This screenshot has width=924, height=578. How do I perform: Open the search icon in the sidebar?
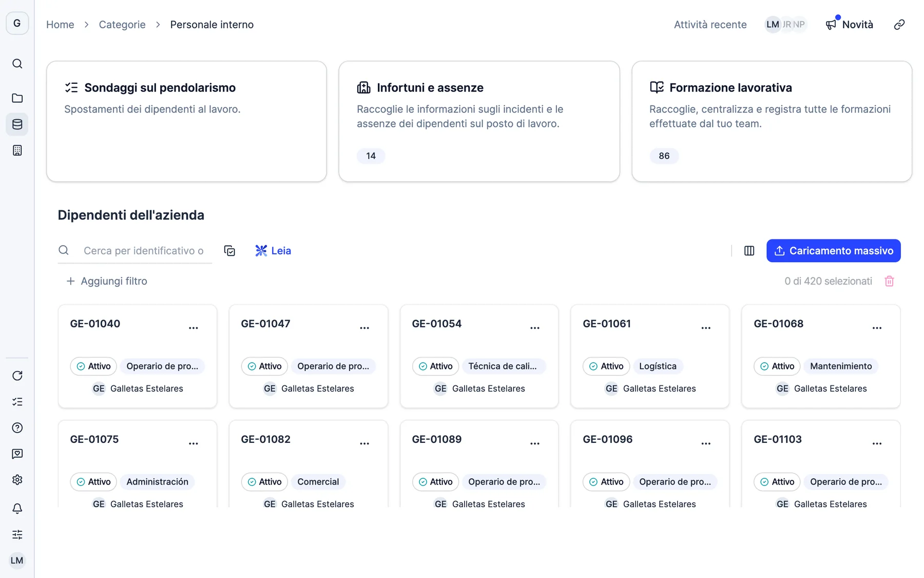click(x=17, y=64)
